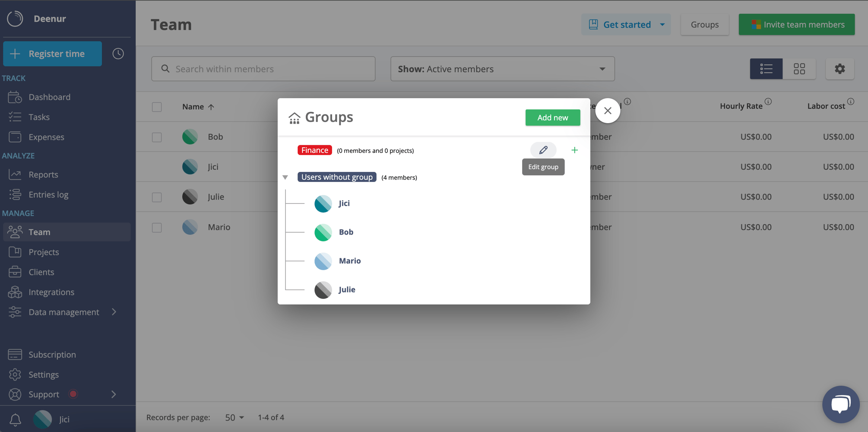The image size is (868, 432).
Task: Switch to grid view icon
Action: click(x=799, y=69)
